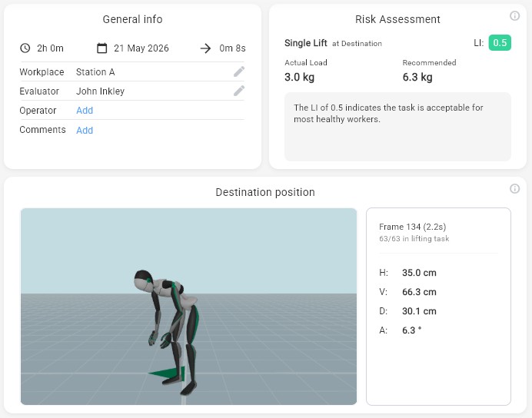Click 'Frame 134 (2.2s)' label
This screenshot has height=418, width=532.
tap(412, 227)
